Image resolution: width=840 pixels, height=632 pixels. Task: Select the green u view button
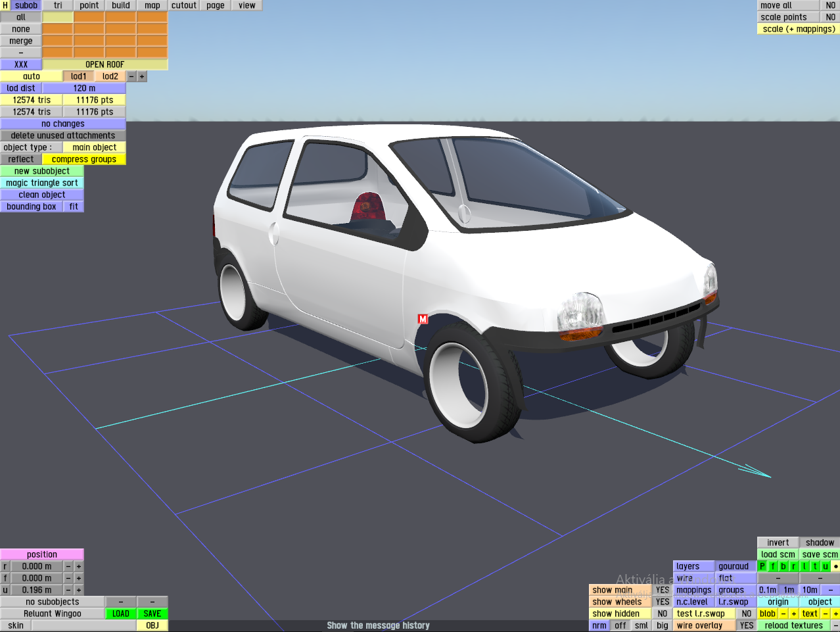826,566
